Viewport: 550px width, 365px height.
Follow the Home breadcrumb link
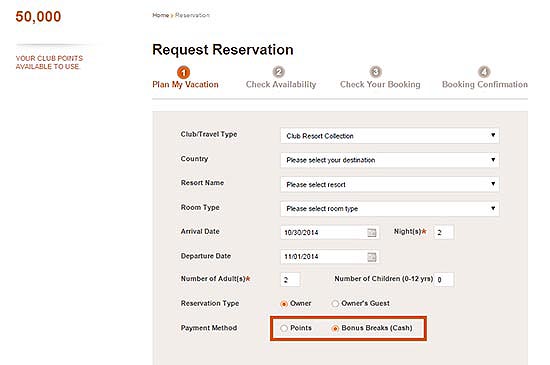point(161,15)
